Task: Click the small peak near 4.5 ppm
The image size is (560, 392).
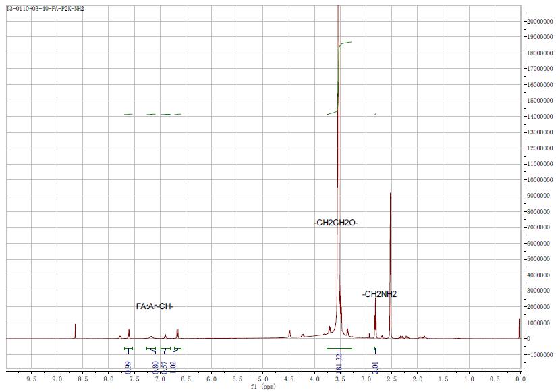Action: (289, 333)
